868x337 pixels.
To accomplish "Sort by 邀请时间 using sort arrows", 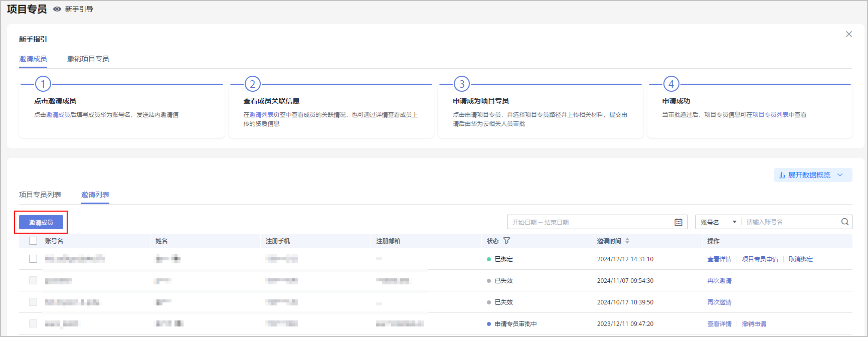I will tap(627, 241).
